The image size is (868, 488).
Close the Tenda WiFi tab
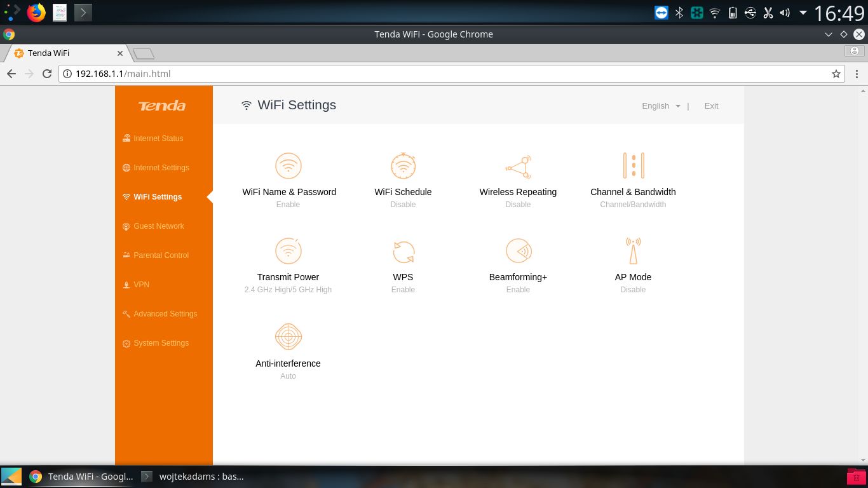click(120, 53)
